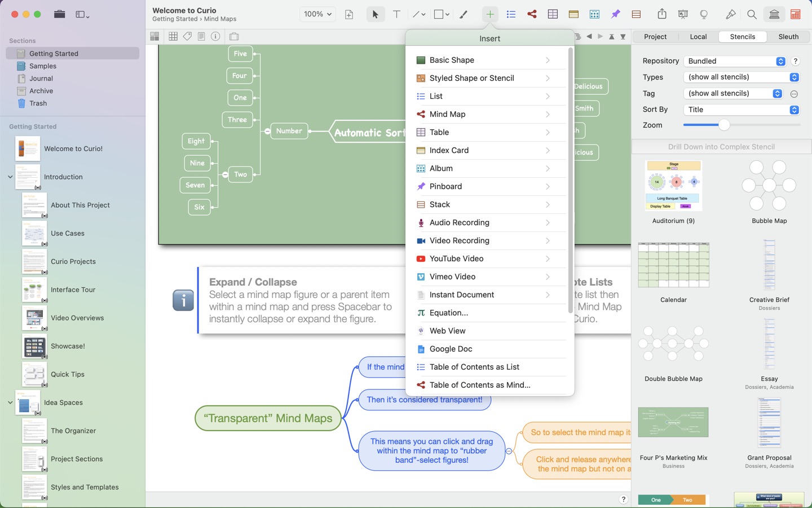Click the Share toolbar icon

662,15
